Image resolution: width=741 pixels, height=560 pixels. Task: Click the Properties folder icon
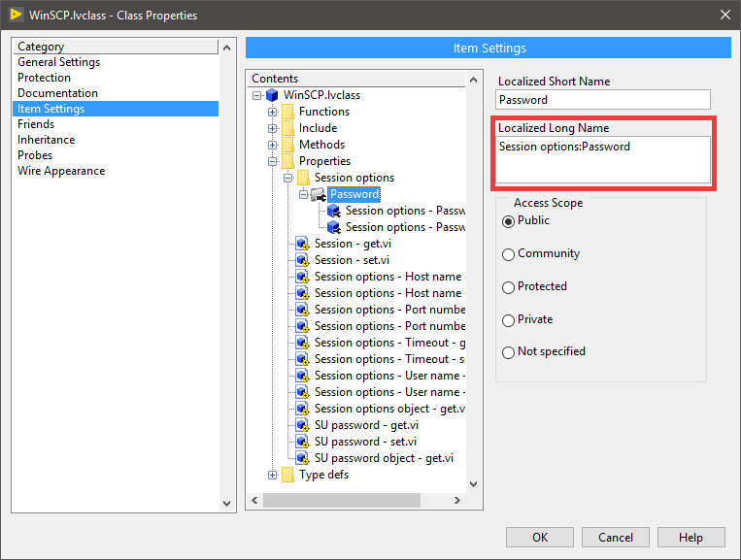click(x=287, y=161)
